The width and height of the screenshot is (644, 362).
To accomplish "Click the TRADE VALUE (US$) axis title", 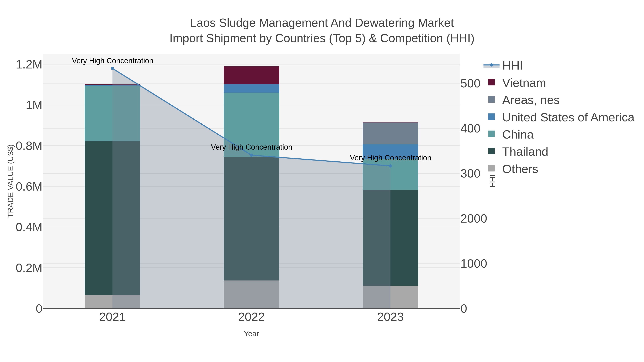I will tap(11, 181).
